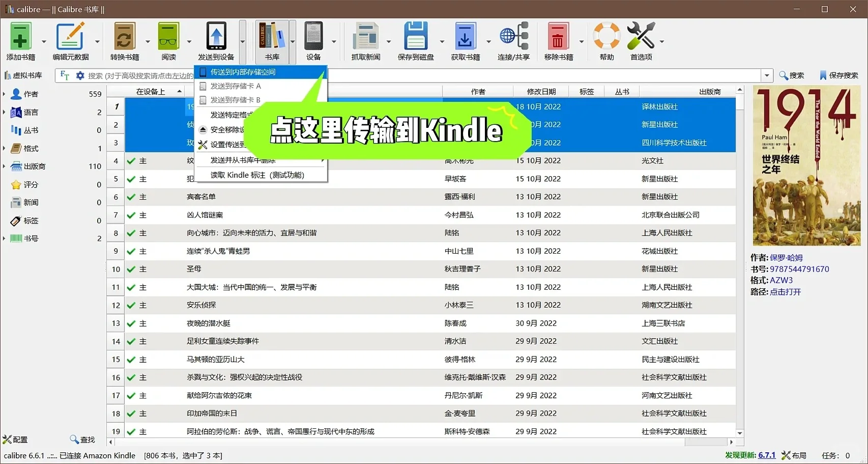Viewport: 868px width, 464px height.
Task: Sort by the Author column header
Action: [478, 92]
